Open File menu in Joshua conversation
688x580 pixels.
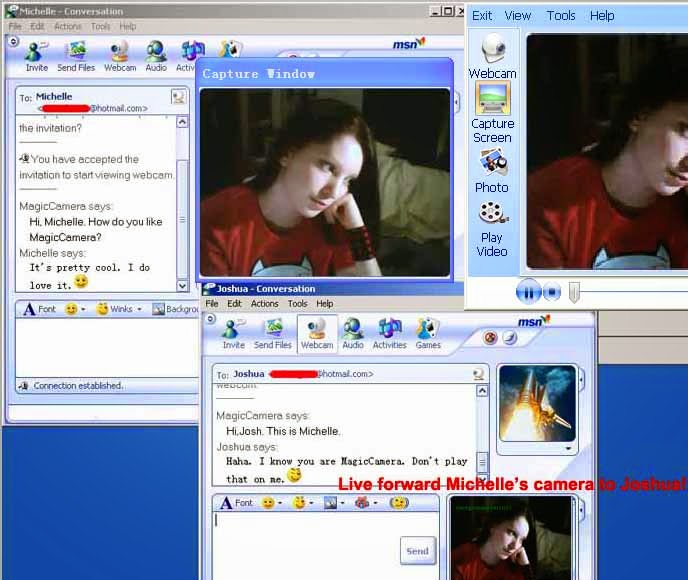[x=211, y=304]
